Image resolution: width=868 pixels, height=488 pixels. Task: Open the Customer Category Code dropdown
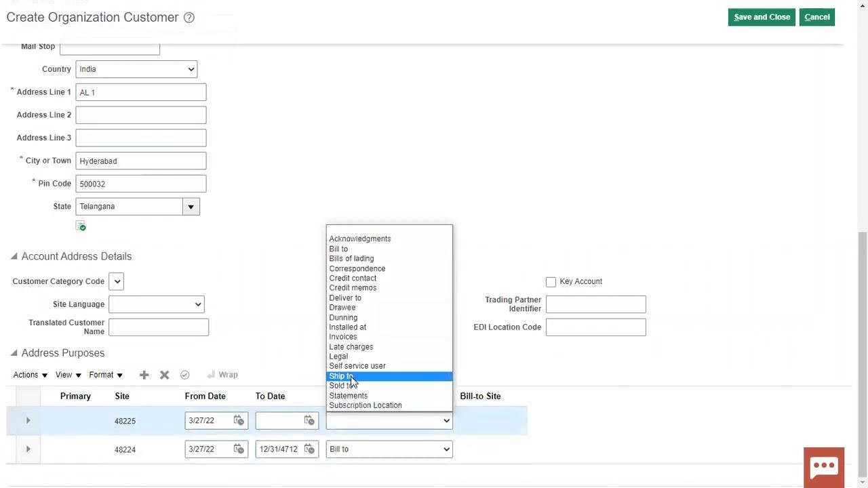click(x=116, y=281)
